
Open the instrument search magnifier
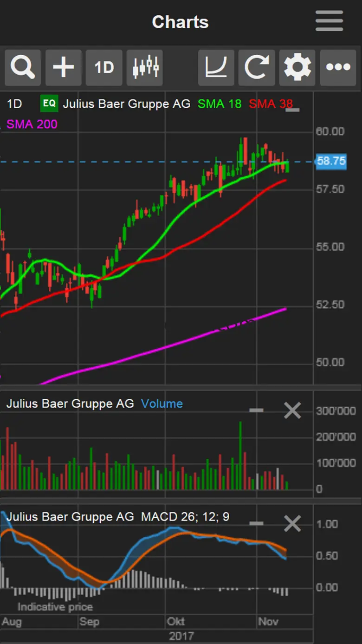click(x=23, y=68)
